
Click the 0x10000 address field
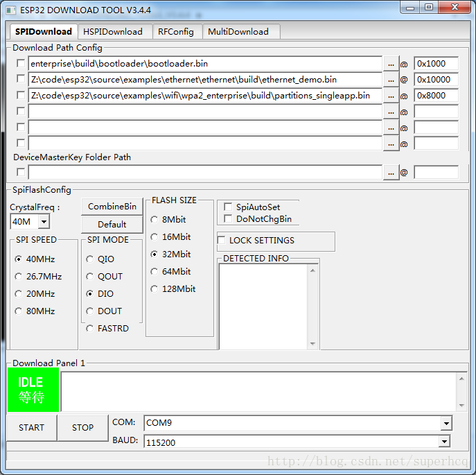437,80
